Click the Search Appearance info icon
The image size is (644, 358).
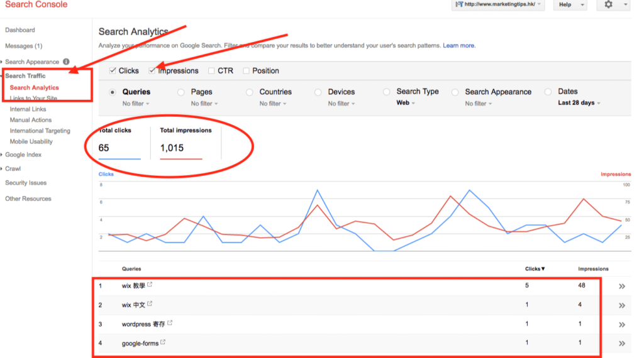coord(66,62)
